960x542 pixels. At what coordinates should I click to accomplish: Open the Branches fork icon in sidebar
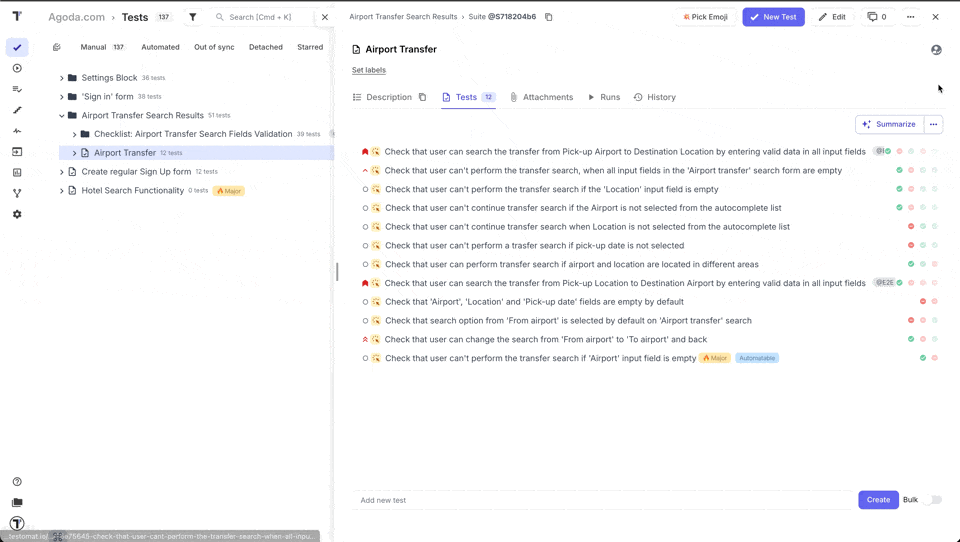pos(17,194)
